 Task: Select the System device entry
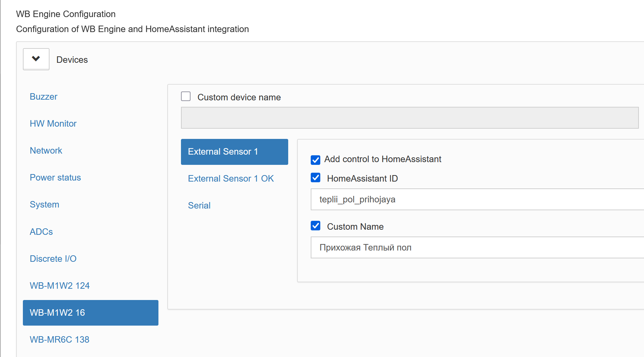click(x=44, y=204)
